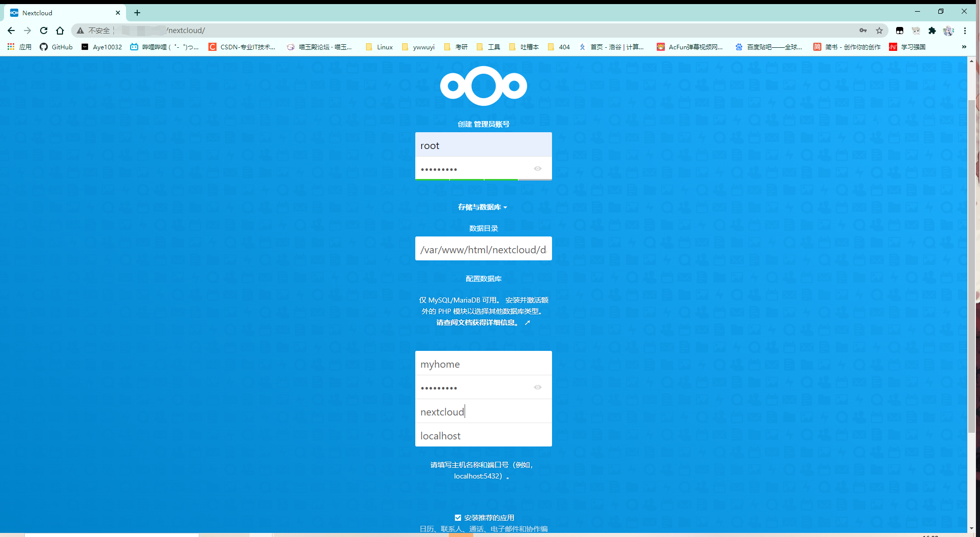Click the data directory path field
Image resolution: width=980 pixels, height=537 pixels.
click(x=483, y=249)
